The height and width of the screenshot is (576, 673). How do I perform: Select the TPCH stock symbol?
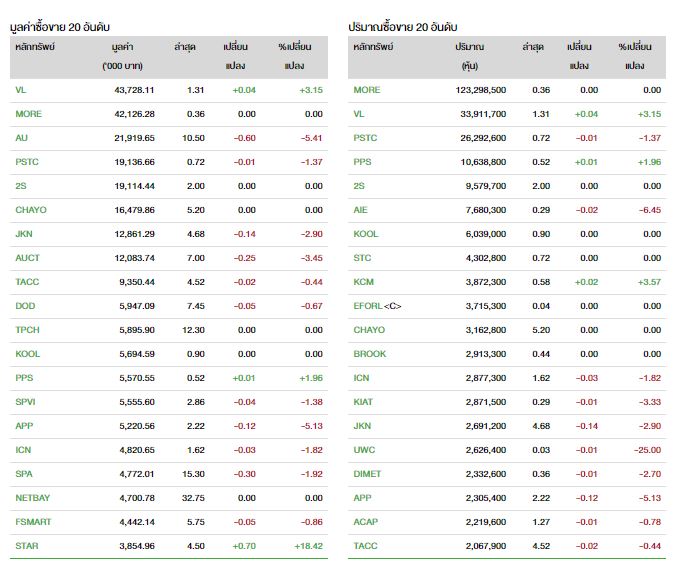tap(27, 330)
